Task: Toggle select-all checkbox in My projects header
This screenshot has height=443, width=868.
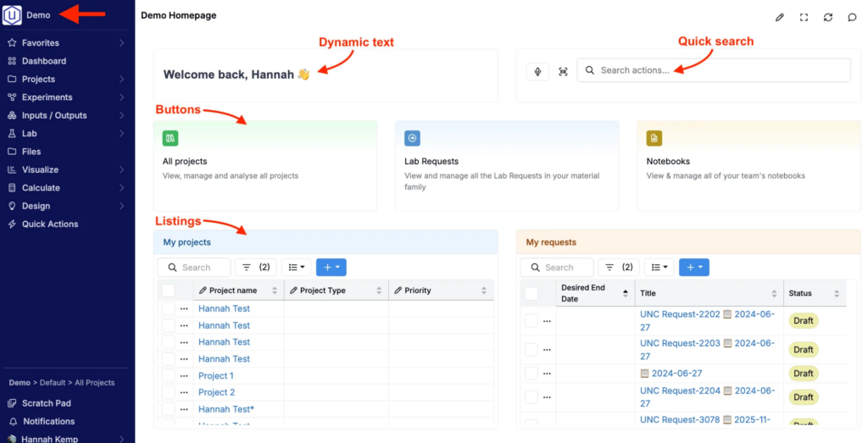Action: [x=168, y=291]
